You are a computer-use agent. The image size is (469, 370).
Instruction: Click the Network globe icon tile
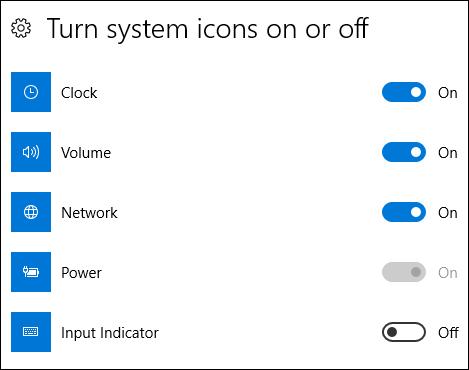coord(31,212)
